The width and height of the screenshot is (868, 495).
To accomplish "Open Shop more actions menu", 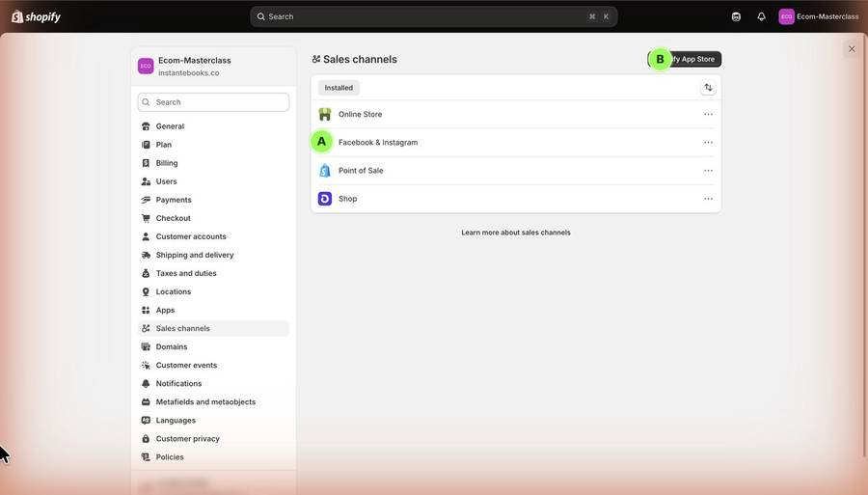I will (x=708, y=199).
